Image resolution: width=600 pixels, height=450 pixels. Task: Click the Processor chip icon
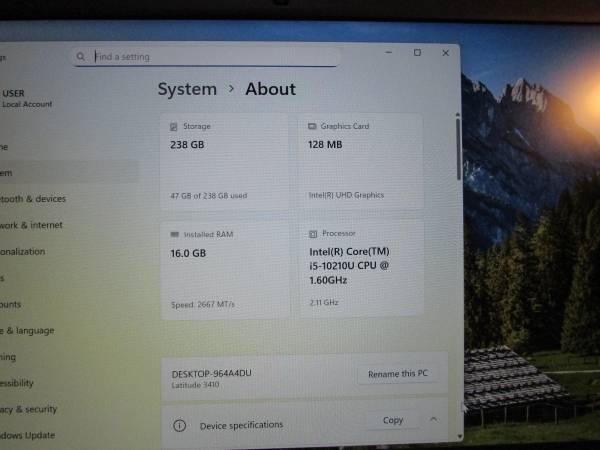click(x=312, y=233)
